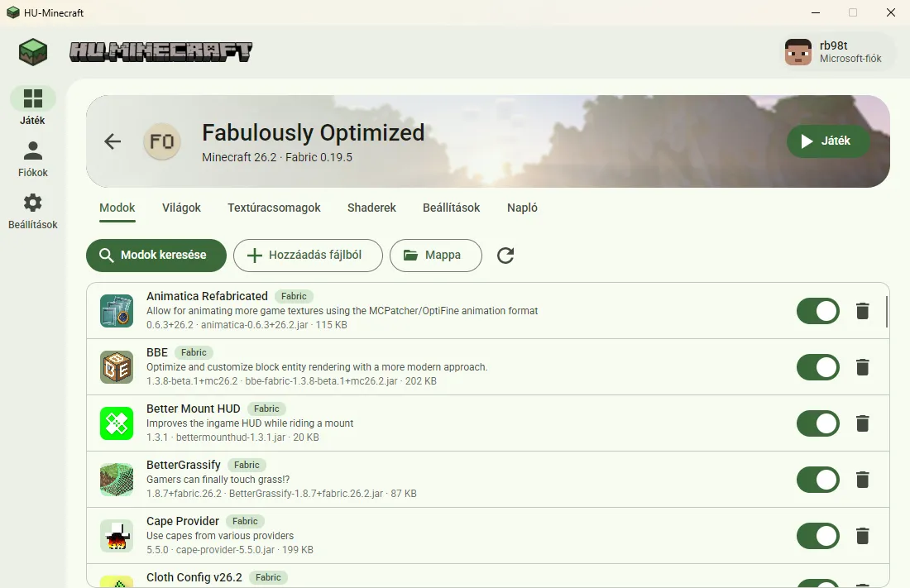
Task: Switch to the Világok tab
Action: [x=181, y=208]
